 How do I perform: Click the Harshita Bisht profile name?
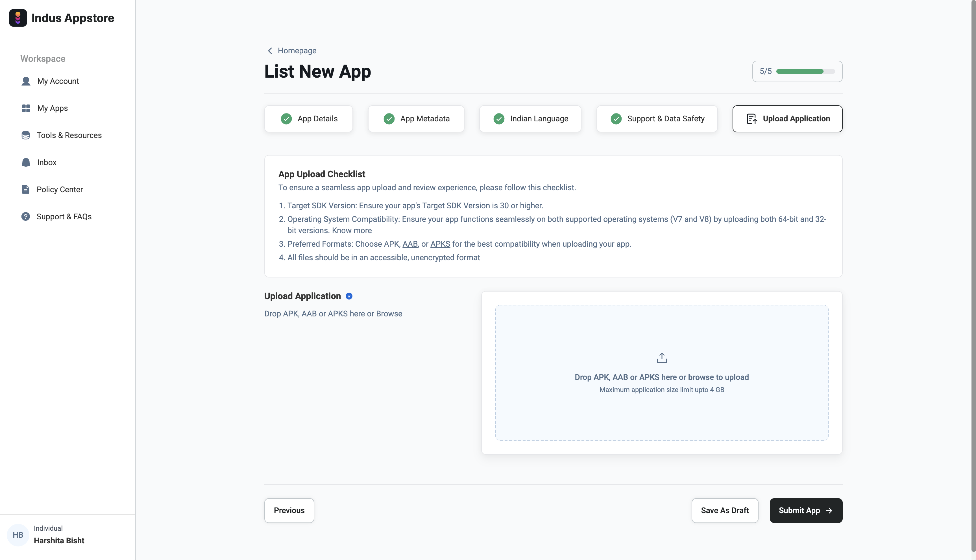tap(59, 541)
